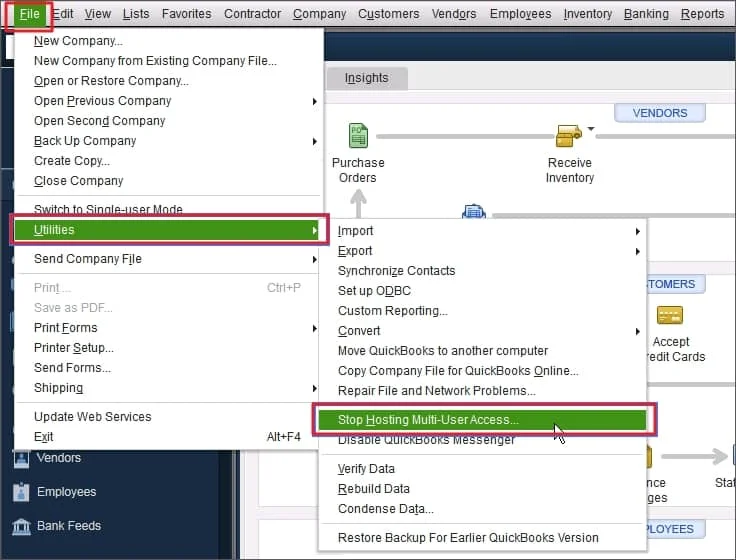
Task: Open the Inventory menu
Action: pos(588,14)
